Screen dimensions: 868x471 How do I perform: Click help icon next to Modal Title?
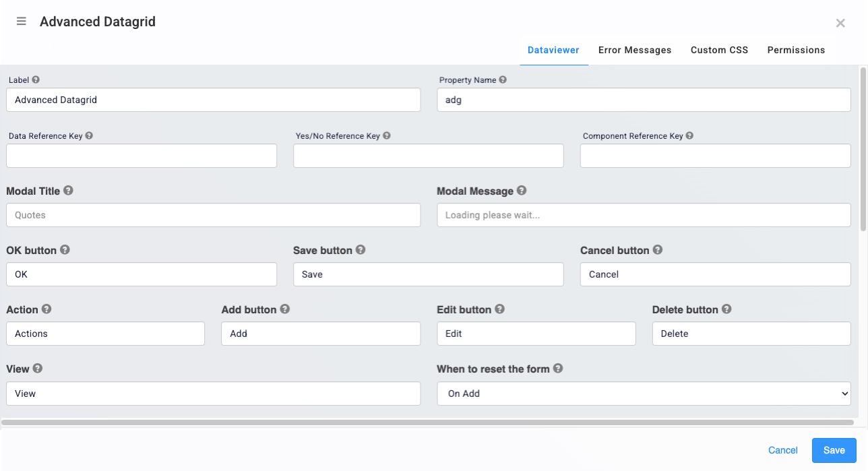(x=68, y=191)
